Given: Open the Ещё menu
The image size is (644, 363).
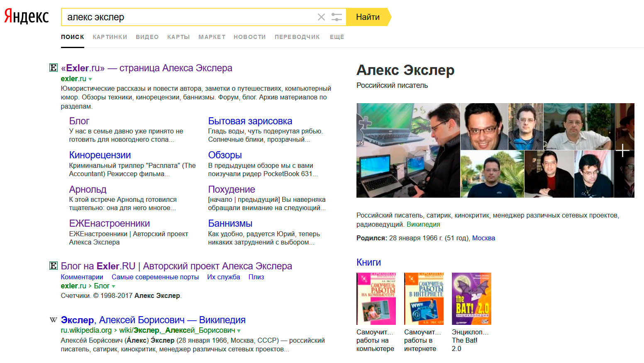Looking at the screenshot, I should coord(337,37).
